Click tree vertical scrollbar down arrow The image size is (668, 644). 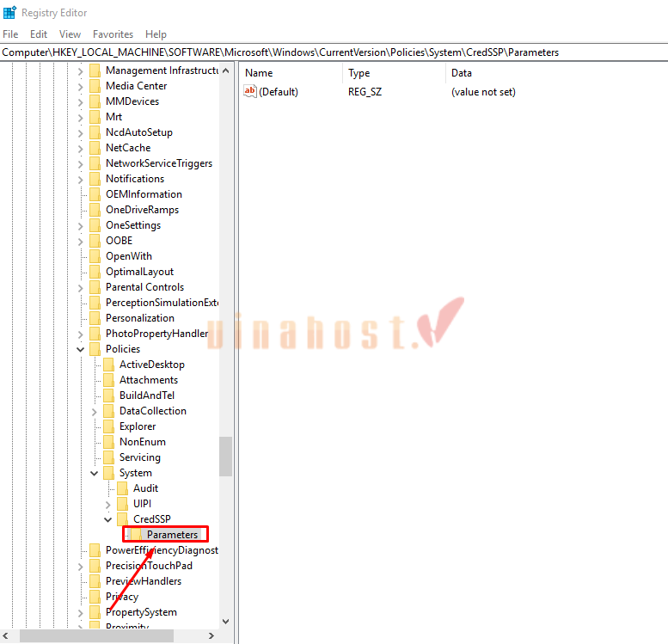[226, 622]
